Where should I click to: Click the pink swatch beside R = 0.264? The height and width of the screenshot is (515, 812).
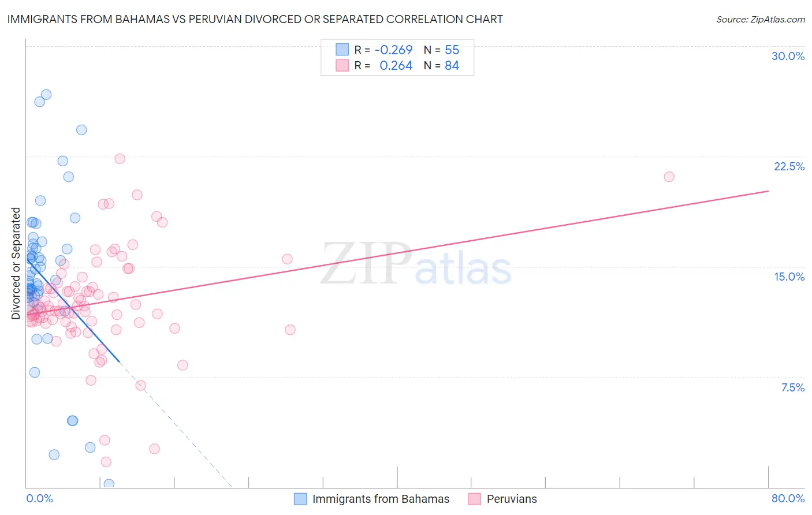(342, 65)
